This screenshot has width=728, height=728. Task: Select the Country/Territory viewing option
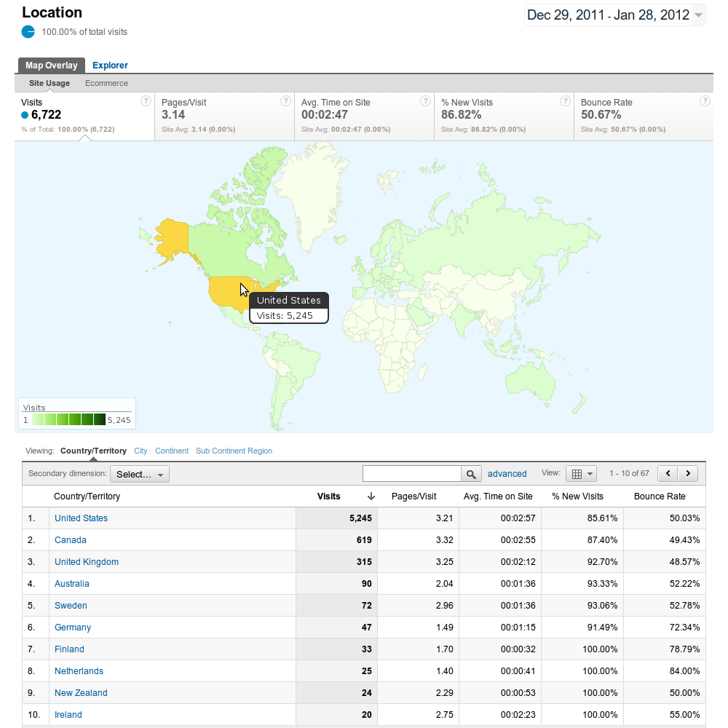pos(93,451)
